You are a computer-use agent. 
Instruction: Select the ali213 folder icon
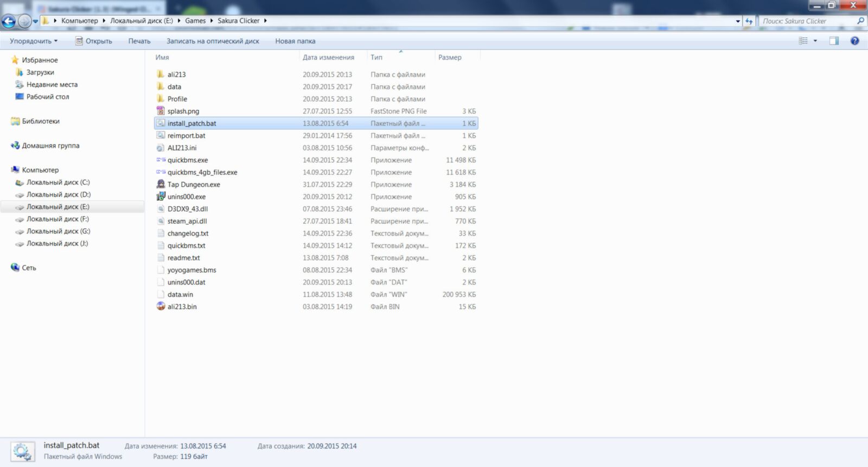pyautogui.click(x=161, y=74)
